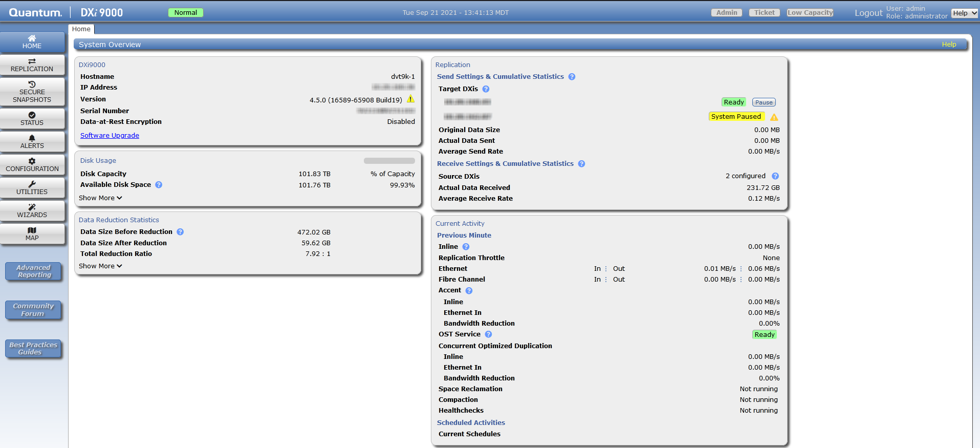Click the help icon beside Previous Minute Inline
This screenshot has width=980, height=448.
[466, 247]
